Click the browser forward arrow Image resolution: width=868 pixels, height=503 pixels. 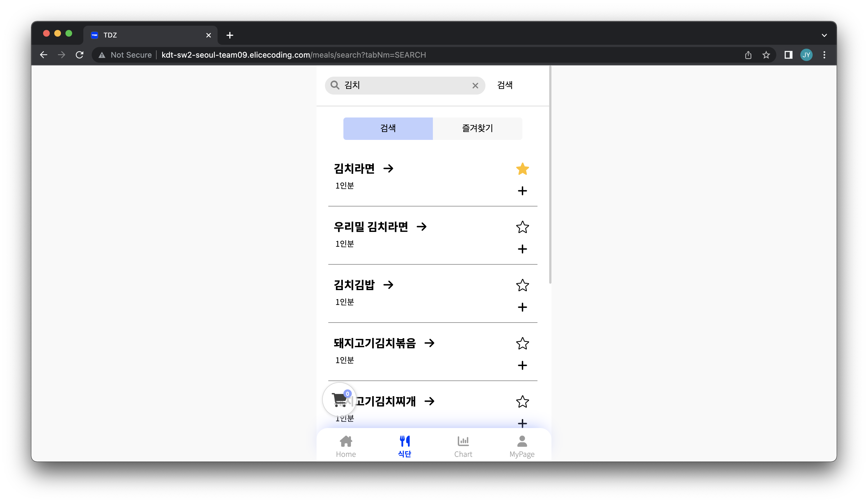tap(61, 55)
